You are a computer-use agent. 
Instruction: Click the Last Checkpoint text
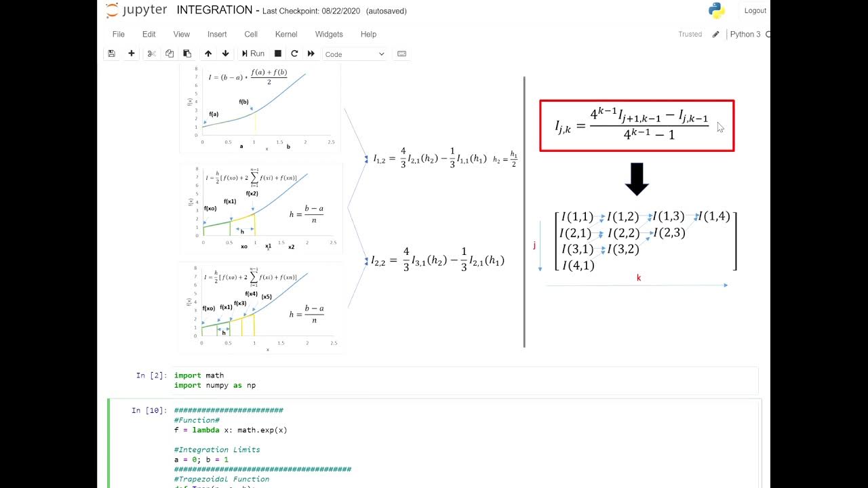[x=312, y=11]
